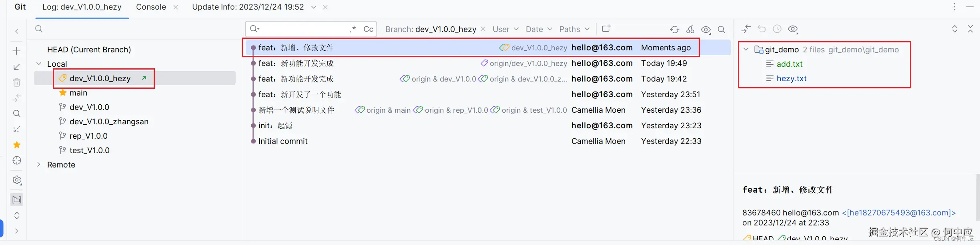Open hezy.txt in changed files
The width and height of the screenshot is (980, 245).
792,78
